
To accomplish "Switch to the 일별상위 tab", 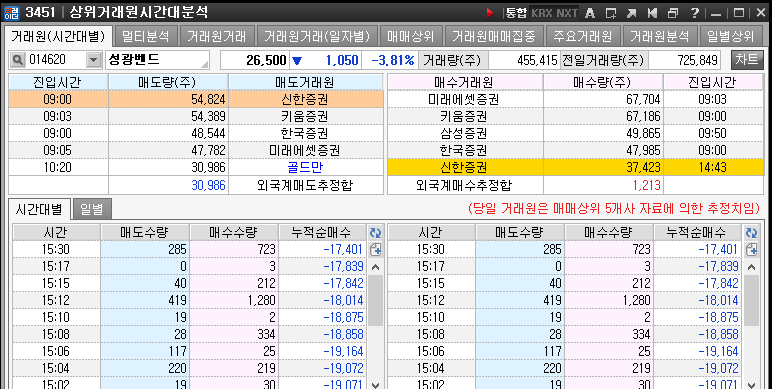I will click(730, 36).
